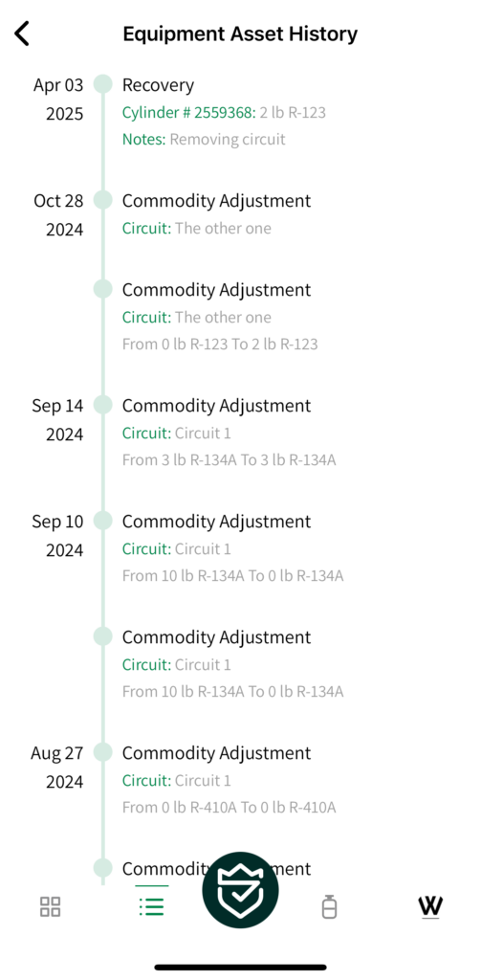Select second Sep 10 Circuit 1 adjustment entry
The width and height of the screenshot is (481, 980).
(233, 664)
